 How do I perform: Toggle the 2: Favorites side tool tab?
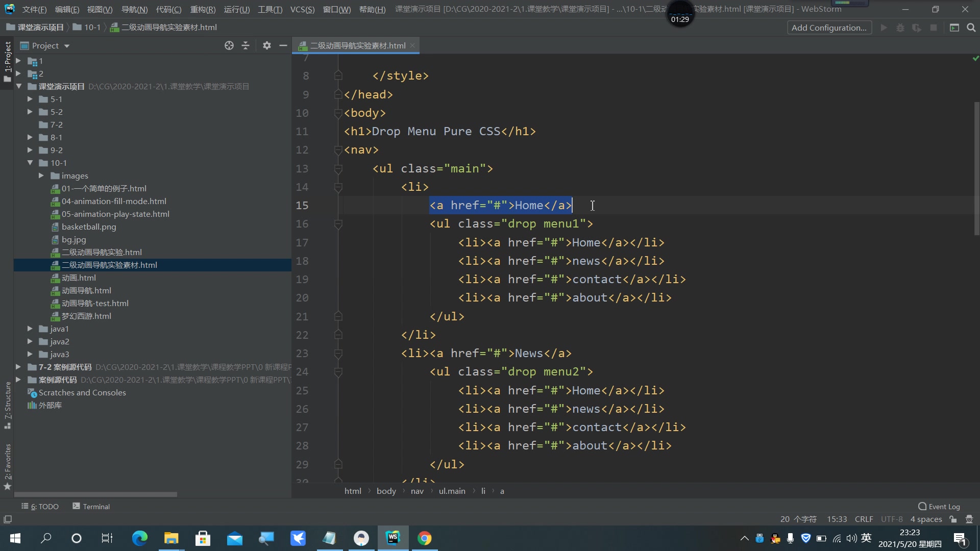(7, 466)
